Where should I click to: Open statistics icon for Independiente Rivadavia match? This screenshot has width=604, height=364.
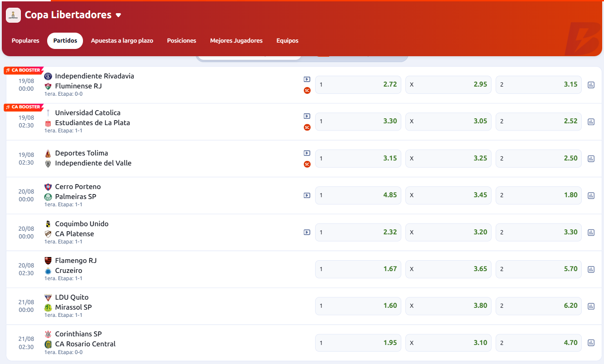(591, 85)
